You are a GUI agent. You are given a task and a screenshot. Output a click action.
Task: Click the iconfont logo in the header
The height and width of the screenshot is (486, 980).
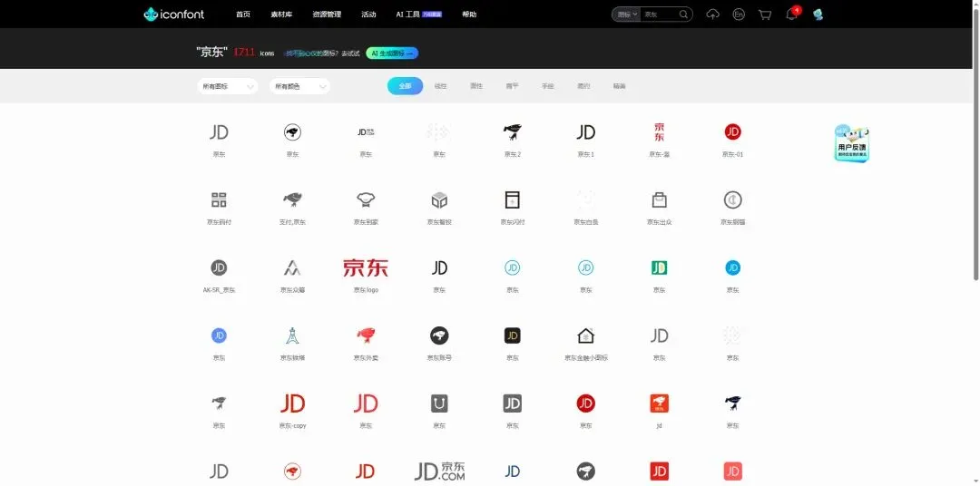pyautogui.click(x=173, y=14)
